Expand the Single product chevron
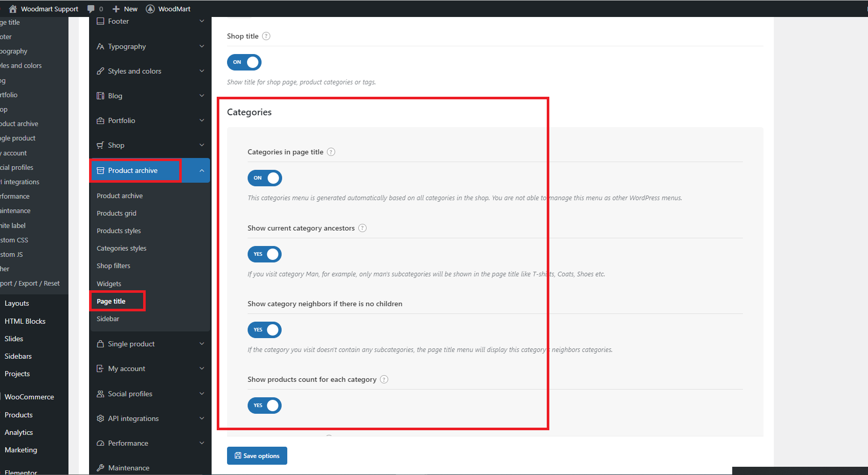This screenshot has width=868, height=475. pos(202,344)
